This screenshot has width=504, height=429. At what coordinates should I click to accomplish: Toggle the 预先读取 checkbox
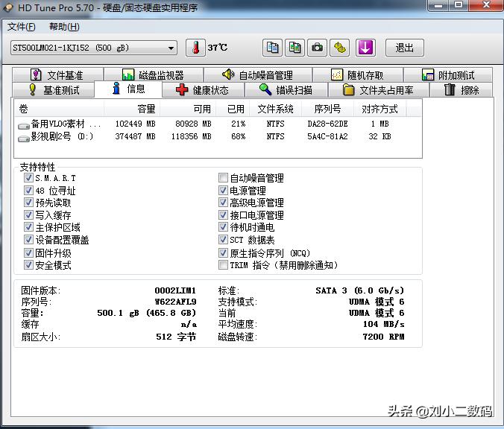coord(28,203)
